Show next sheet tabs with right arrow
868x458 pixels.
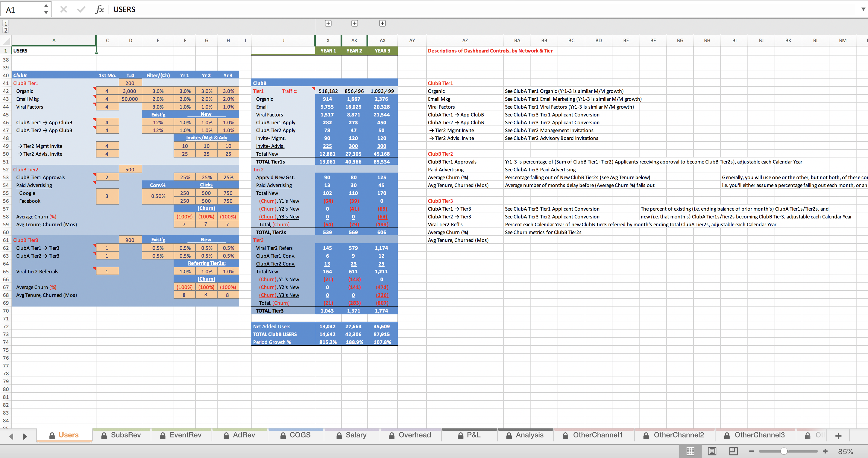pyautogui.click(x=25, y=436)
